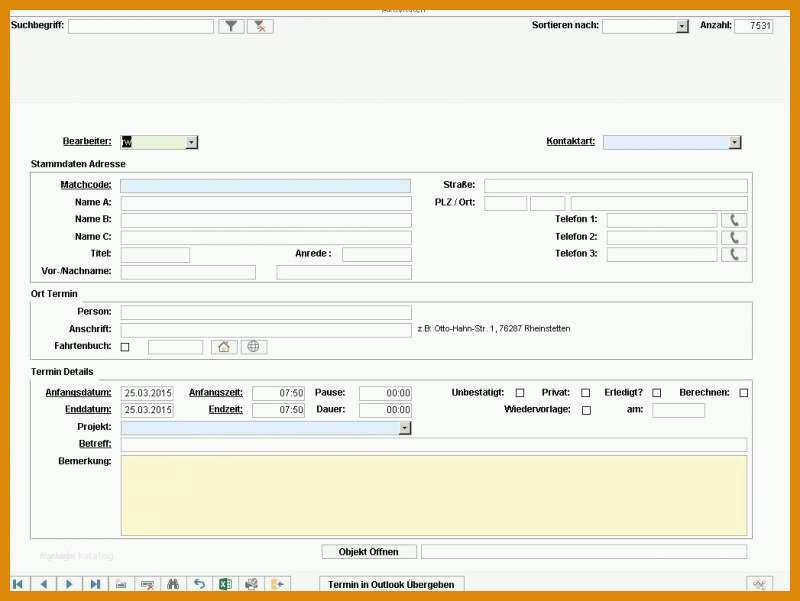Viewport: 800px width, 601px height.
Task: Enable the Berechnen checkbox
Action: tap(744, 393)
